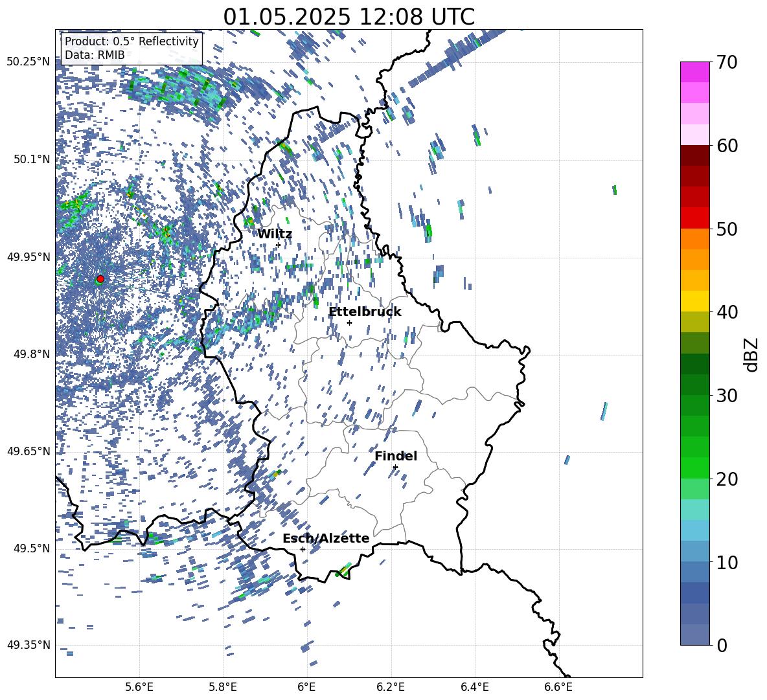Click the bright red colorbar segment above 50
767x700 pixels.
point(694,218)
